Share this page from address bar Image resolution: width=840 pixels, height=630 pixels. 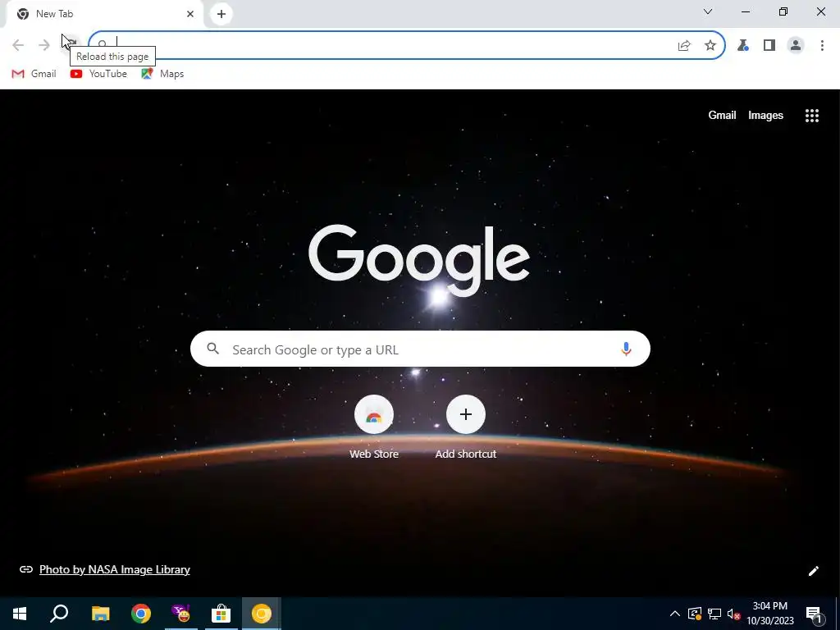click(684, 46)
